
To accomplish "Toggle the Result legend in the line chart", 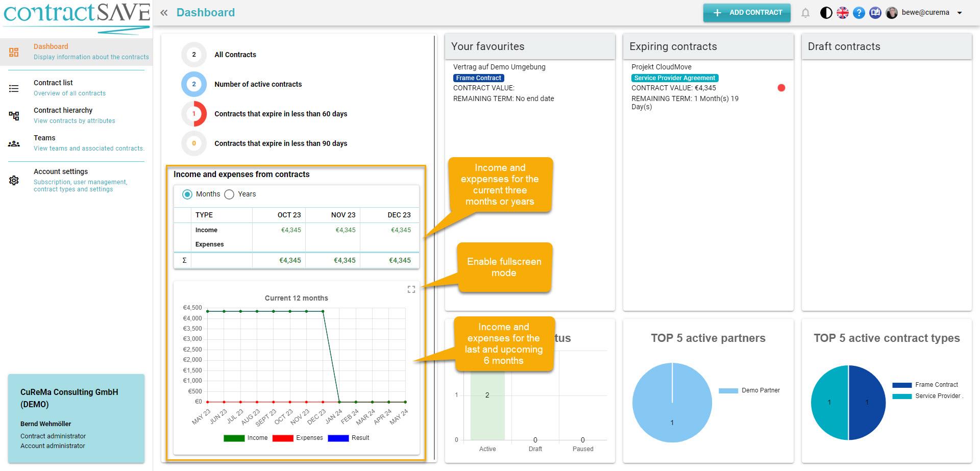I will pos(348,438).
